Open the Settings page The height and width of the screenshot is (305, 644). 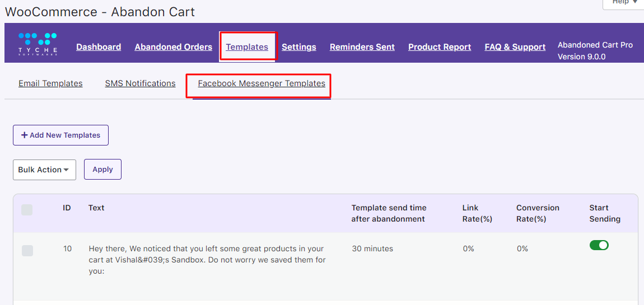pyautogui.click(x=299, y=47)
